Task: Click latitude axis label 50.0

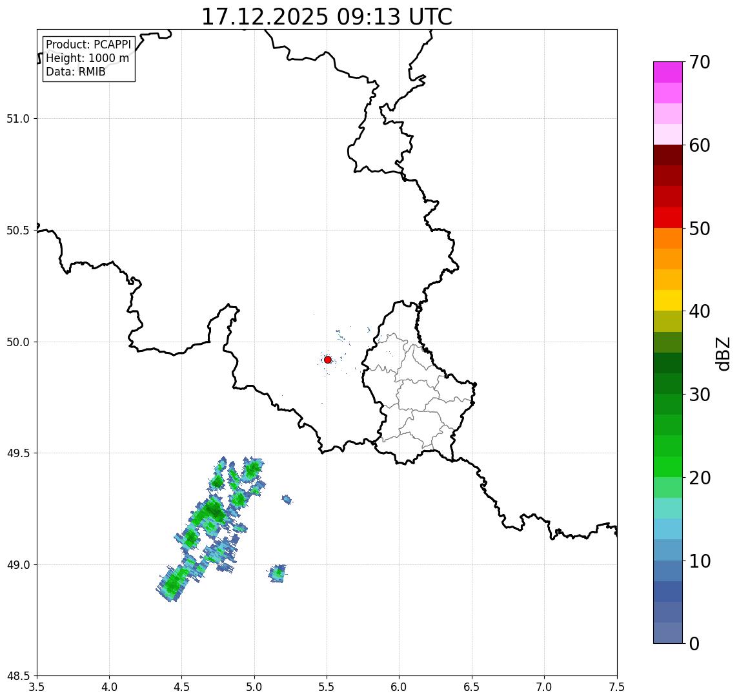Action: pos(18,342)
